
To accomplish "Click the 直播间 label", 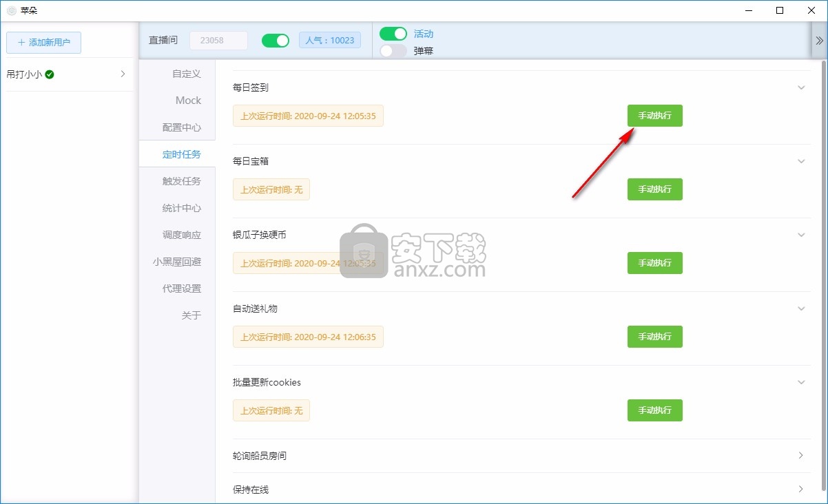I will (x=163, y=41).
